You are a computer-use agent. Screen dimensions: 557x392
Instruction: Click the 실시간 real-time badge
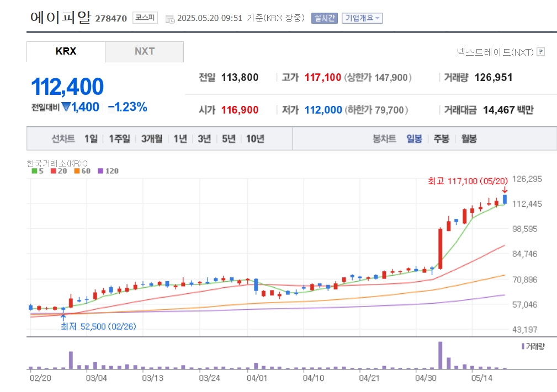point(325,18)
